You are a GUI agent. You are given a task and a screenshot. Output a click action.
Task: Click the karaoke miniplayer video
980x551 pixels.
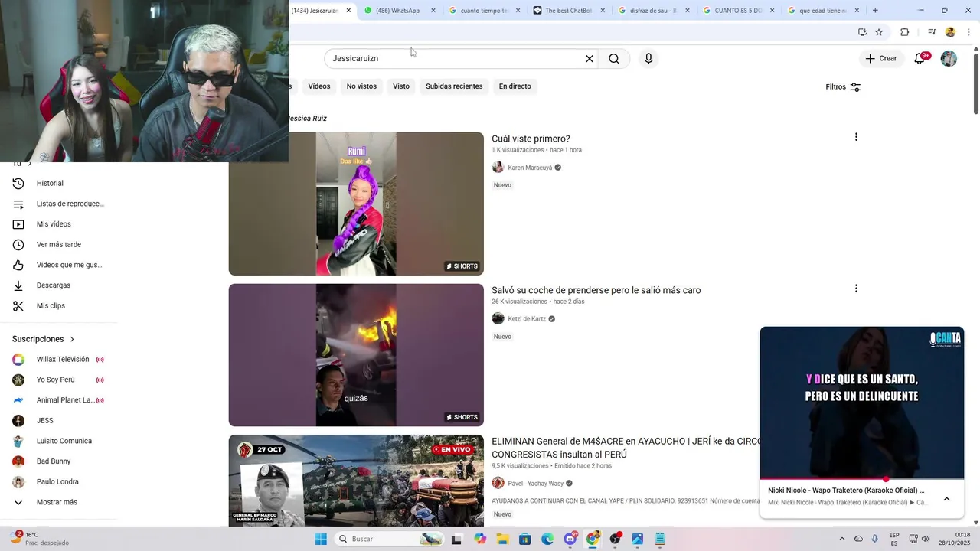click(862, 403)
